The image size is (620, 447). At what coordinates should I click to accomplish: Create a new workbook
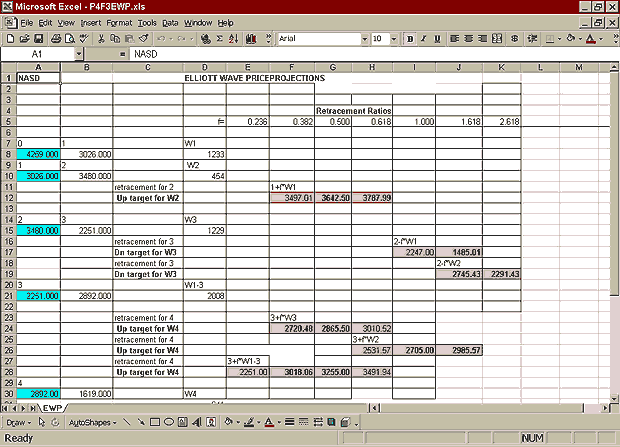(11, 38)
